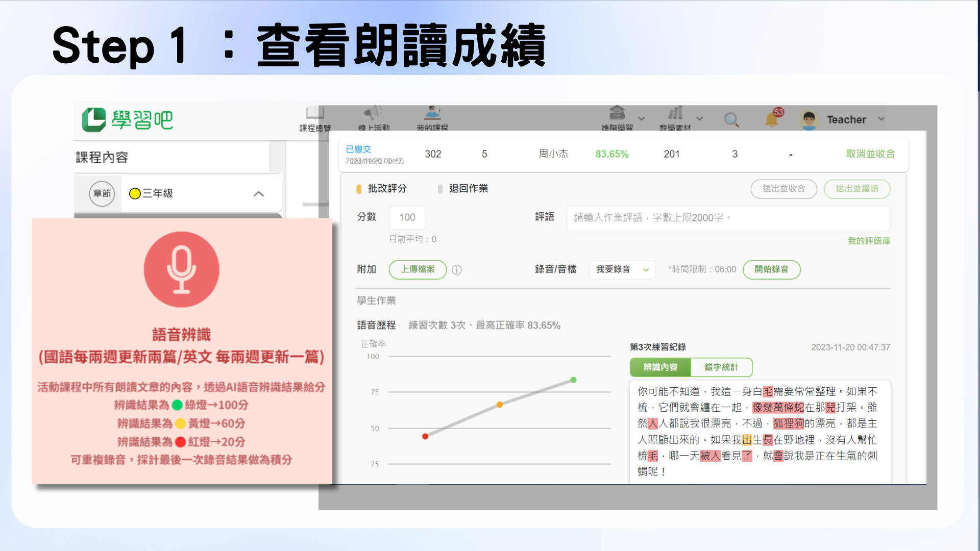
Task: Select the 批改評分 option
Action: 381,189
